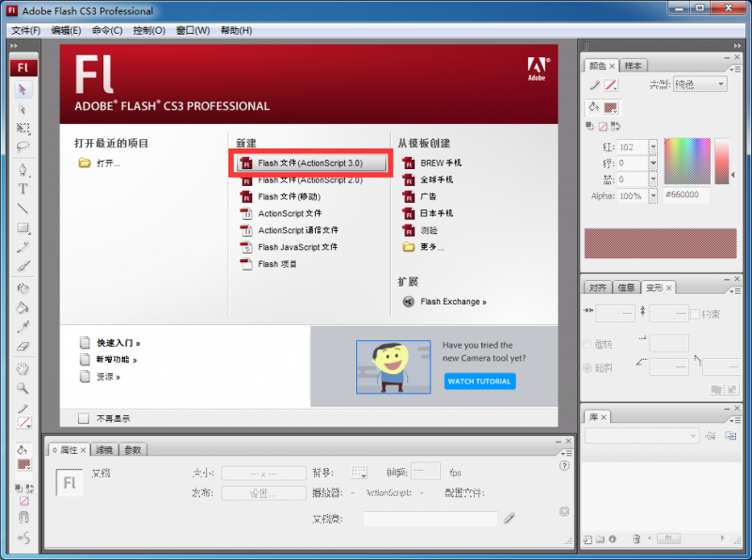Switch to the 样本 tab
Screen dimensions: 752x560
633,66
